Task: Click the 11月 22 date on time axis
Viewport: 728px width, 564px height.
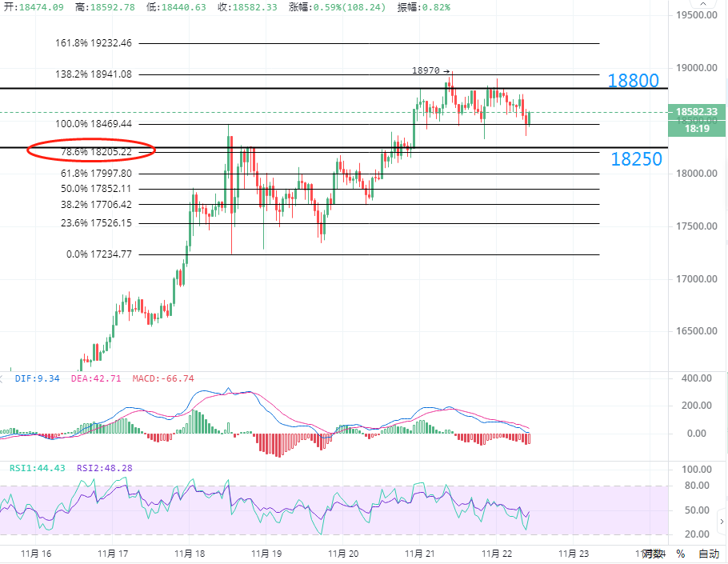Action: tap(497, 554)
